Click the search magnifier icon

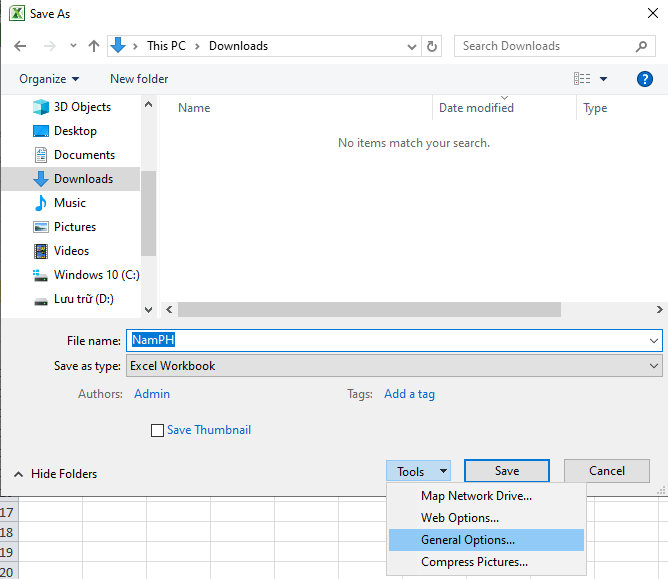coord(641,46)
